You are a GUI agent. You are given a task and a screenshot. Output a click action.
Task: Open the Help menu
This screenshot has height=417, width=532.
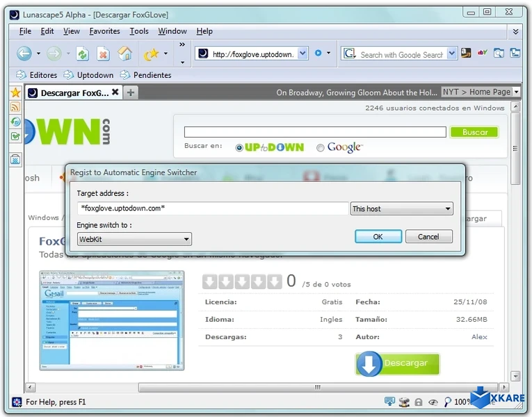pos(204,31)
